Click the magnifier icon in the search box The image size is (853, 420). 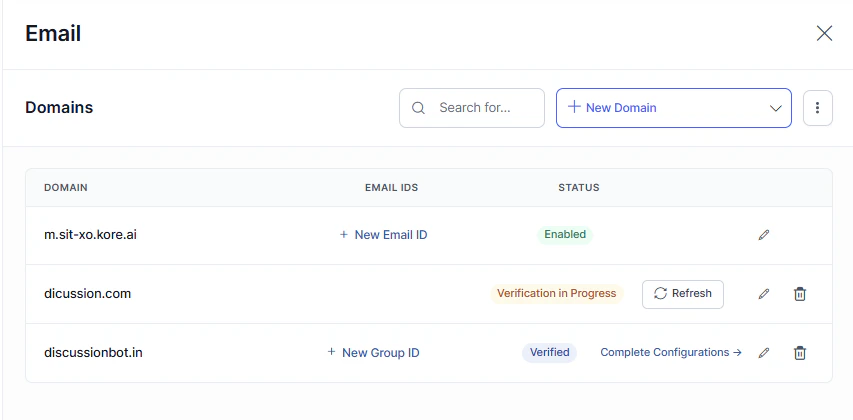click(x=418, y=108)
